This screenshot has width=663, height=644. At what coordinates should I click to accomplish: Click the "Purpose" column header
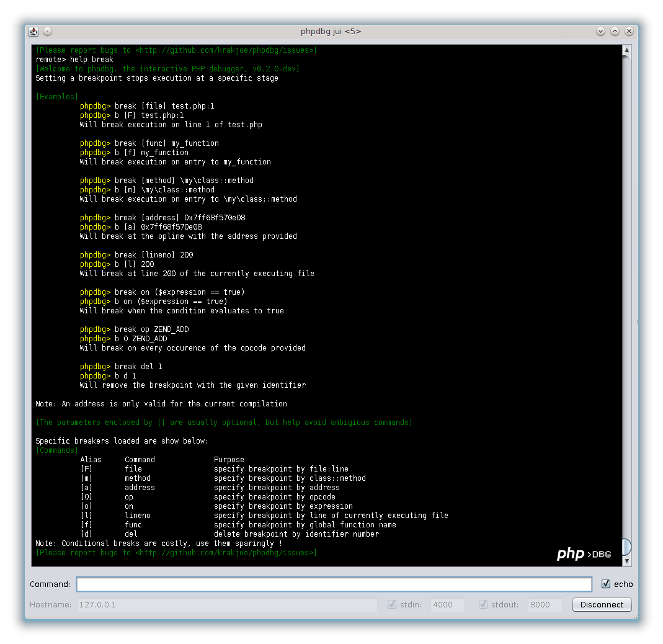coord(229,460)
